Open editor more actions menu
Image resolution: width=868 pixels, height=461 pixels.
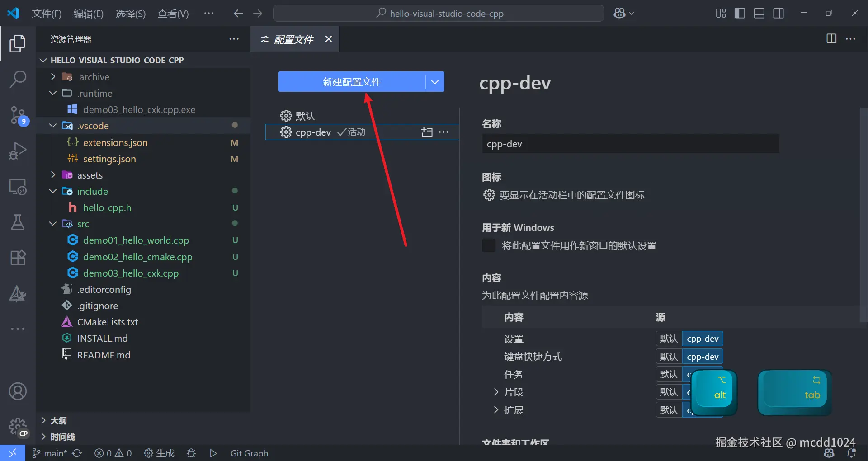(850, 39)
